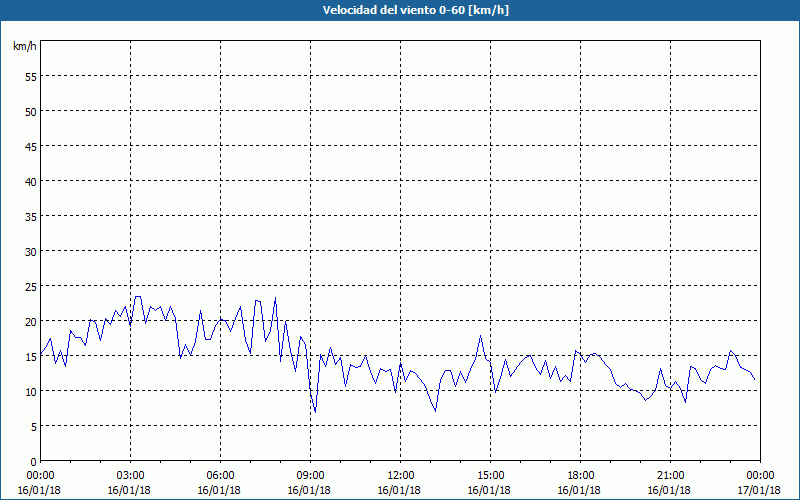Image resolution: width=800 pixels, height=500 pixels.
Task: Click the "km/h" unit label above y-axis
Action: tap(25, 47)
